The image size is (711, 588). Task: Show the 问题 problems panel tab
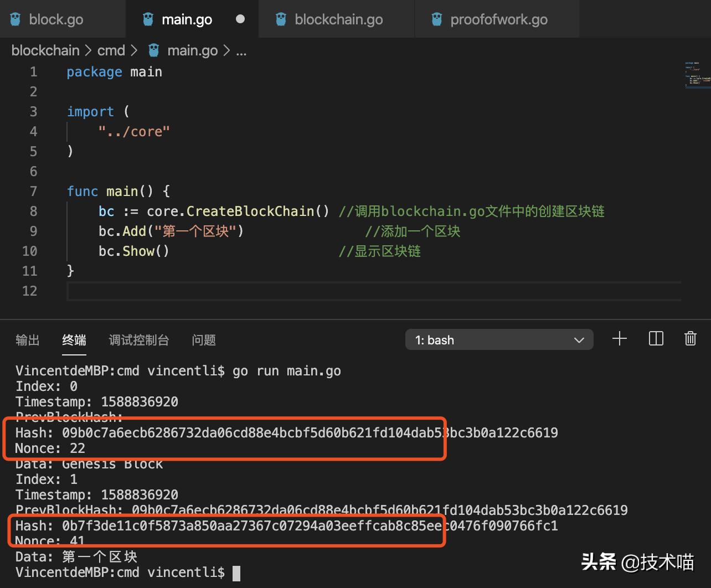point(203,340)
